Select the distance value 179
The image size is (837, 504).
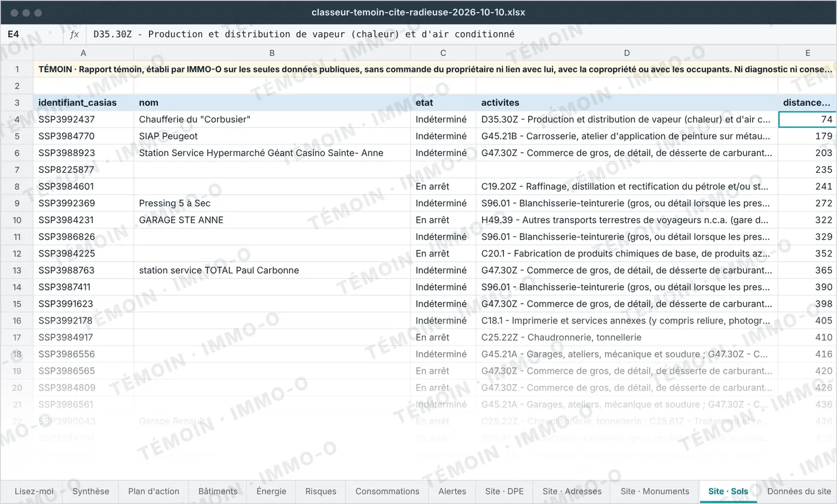pyautogui.click(x=808, y=136)
